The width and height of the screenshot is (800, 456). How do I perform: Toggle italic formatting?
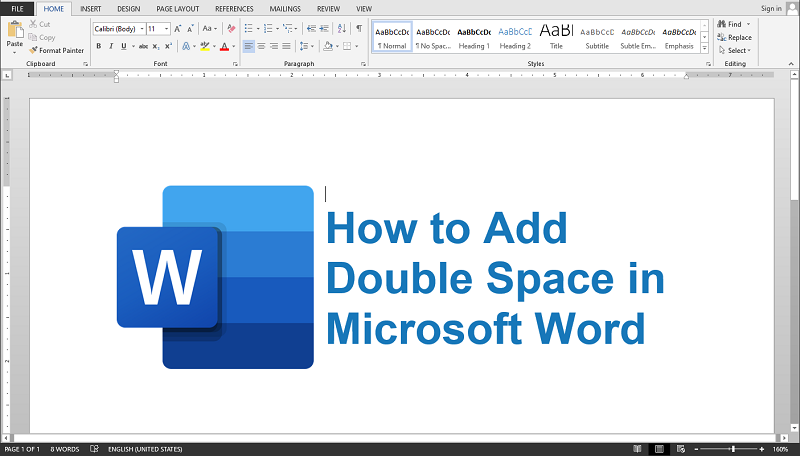(111, 46)
